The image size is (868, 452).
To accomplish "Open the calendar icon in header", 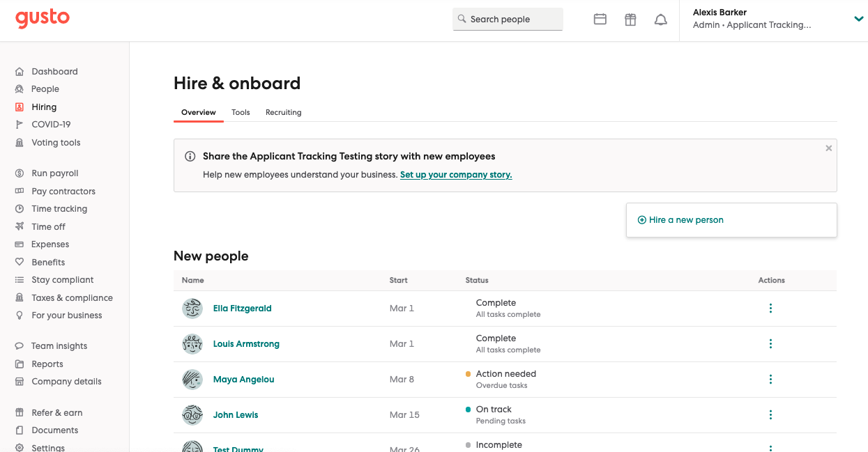I will click(x=600, y=20).
